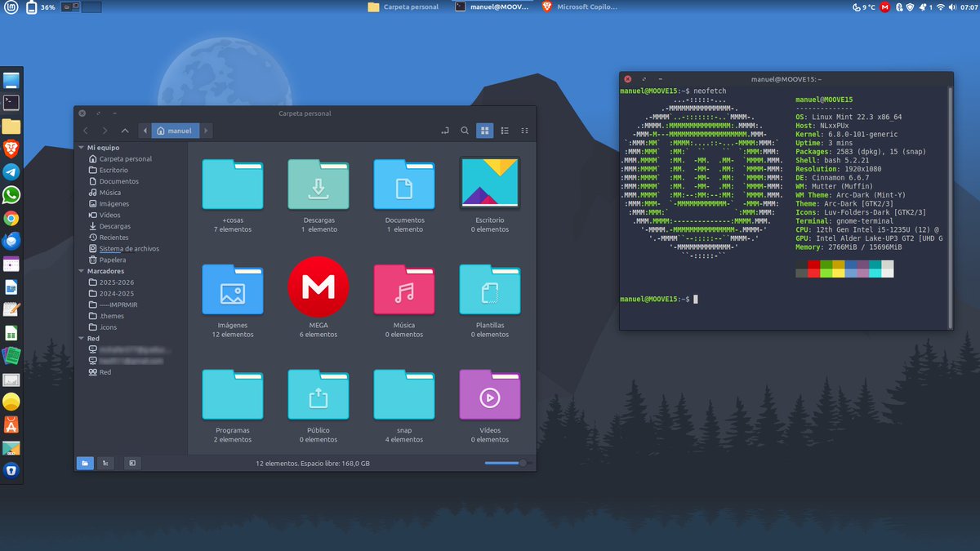Viewport: 980px width, 551px height.
Task: Enable grid icon view in Nemo
Action: click(x=484, y=130)
